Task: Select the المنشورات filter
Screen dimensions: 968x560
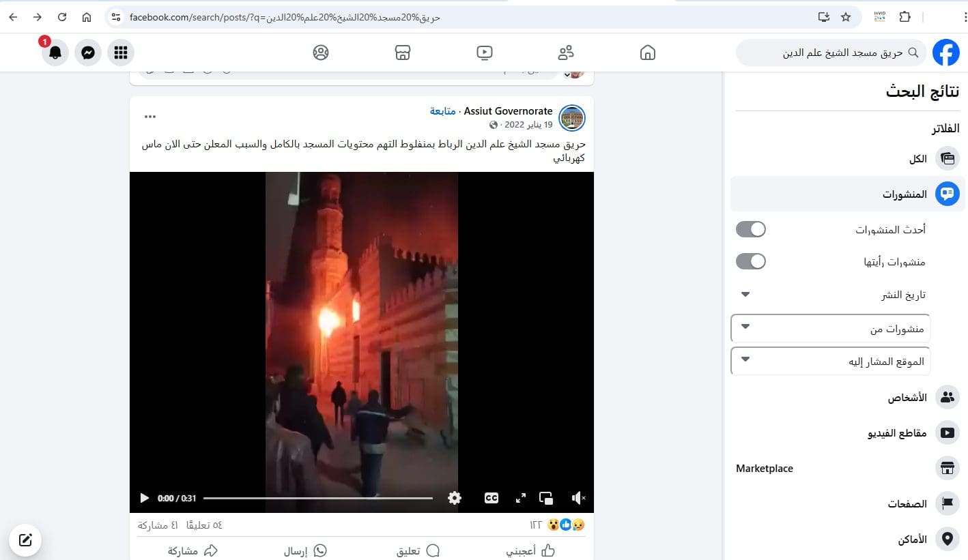Action: [x=848, y=194]
